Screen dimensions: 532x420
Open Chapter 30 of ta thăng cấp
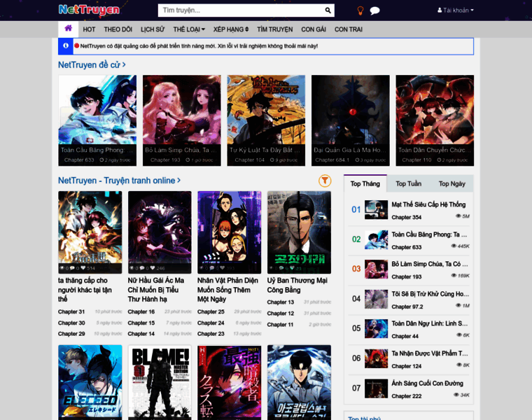coord(71,323)
